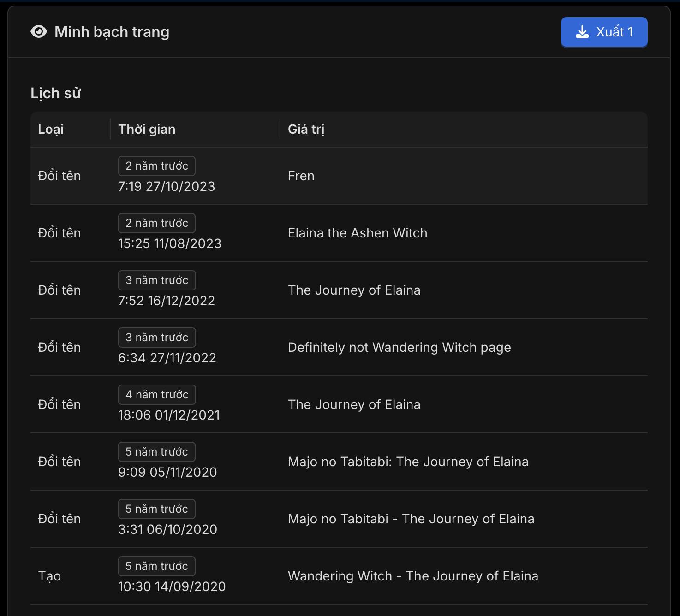
Task: Select the Lịch sử section title
Action: coord(56,93)
